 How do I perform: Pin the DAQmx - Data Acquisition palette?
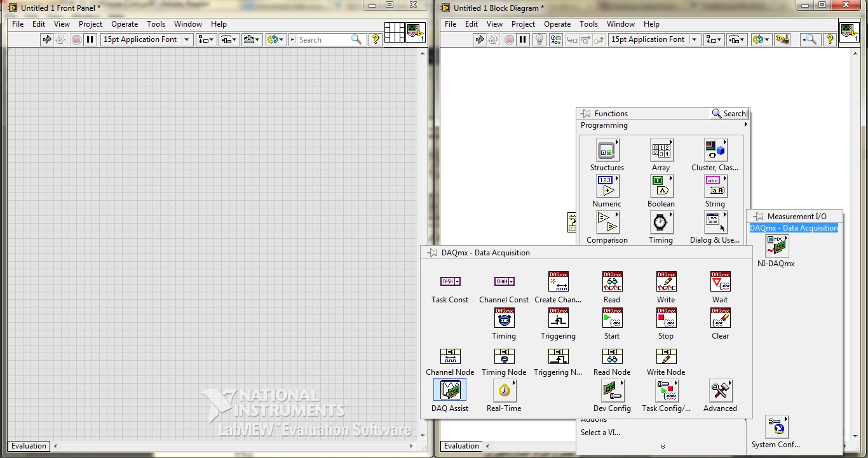[x=433, y=253]
